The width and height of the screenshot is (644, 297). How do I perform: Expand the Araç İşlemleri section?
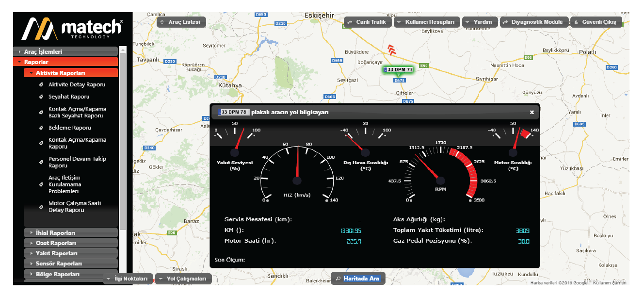tap(65, 51)
